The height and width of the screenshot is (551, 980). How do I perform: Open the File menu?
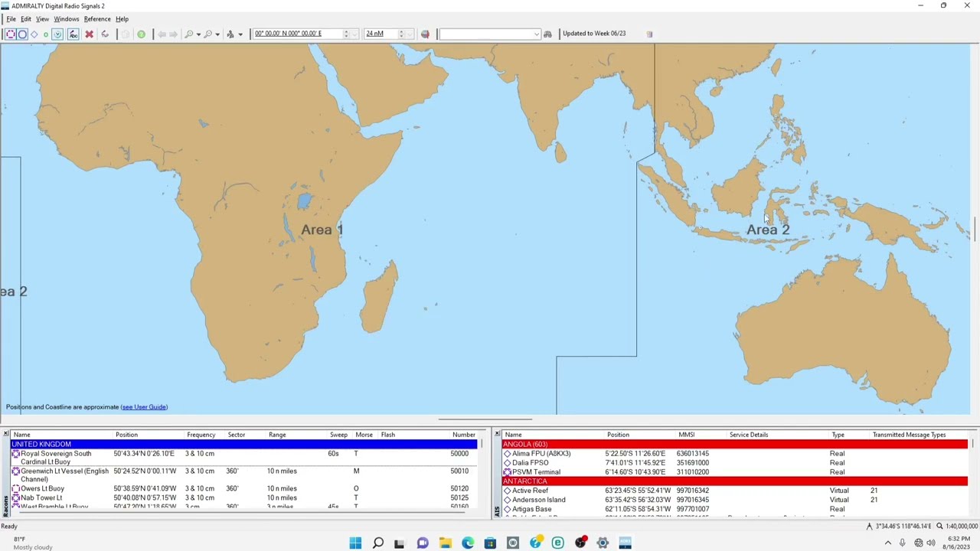[x=11, y=19]
